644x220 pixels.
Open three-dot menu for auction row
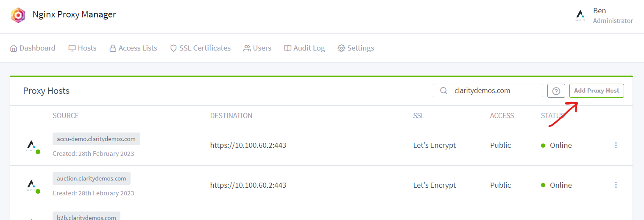[616, 185]
